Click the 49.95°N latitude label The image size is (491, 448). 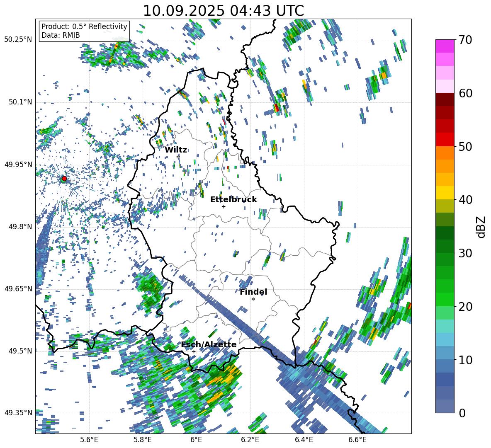[x=18, y=165]
